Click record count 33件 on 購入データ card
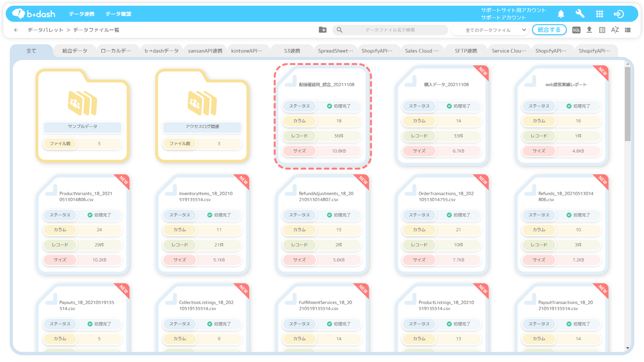The height and width of the screenshot is (362, 644). (x=458, y=136)
